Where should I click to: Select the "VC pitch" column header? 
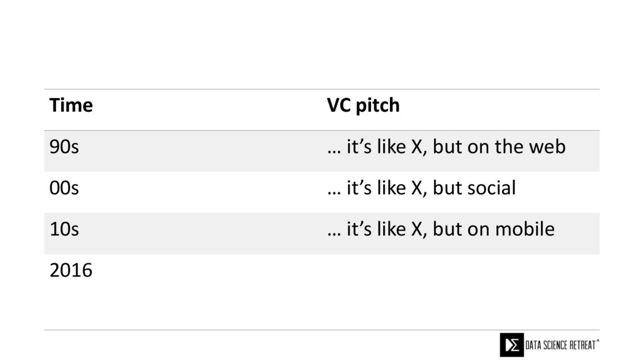pyautogui.click(x=363, y=106)
